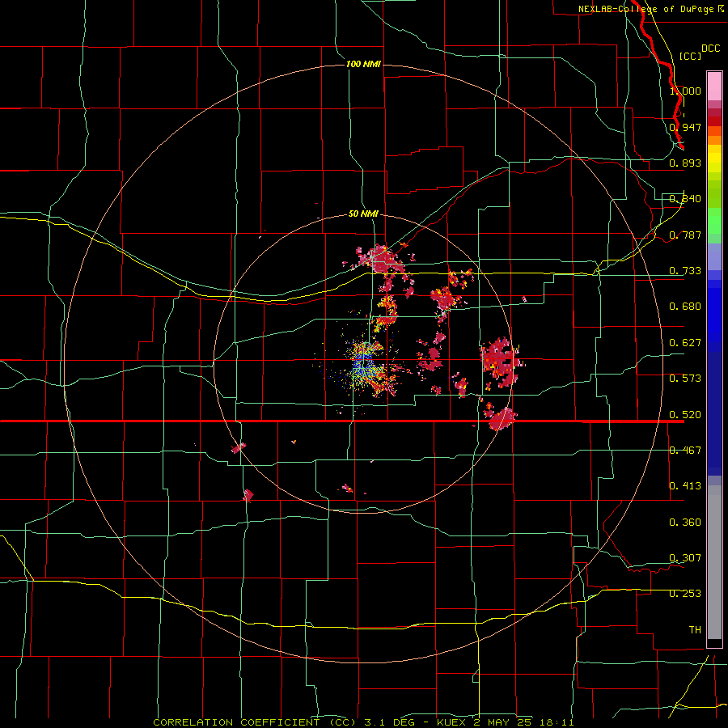
Task: Click the CORRELATION COEFFICIENT (CC) caption text
Action: click(255, 722)
